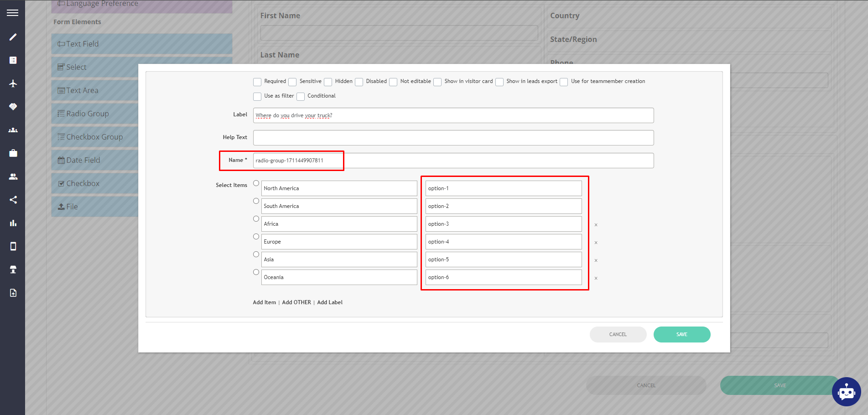
Task: Open the briefcase icon in the sidebar
Action: (x=13, y=153)
